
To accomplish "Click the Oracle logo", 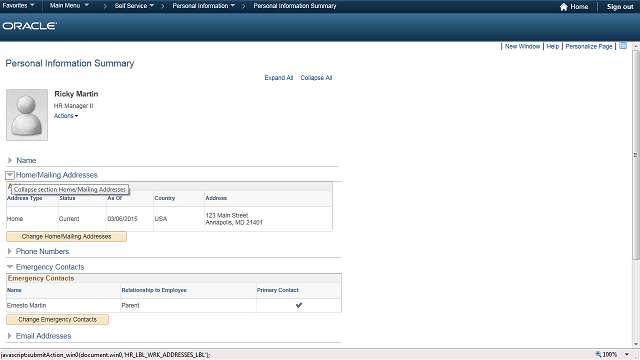I will (x=29, y=26).
